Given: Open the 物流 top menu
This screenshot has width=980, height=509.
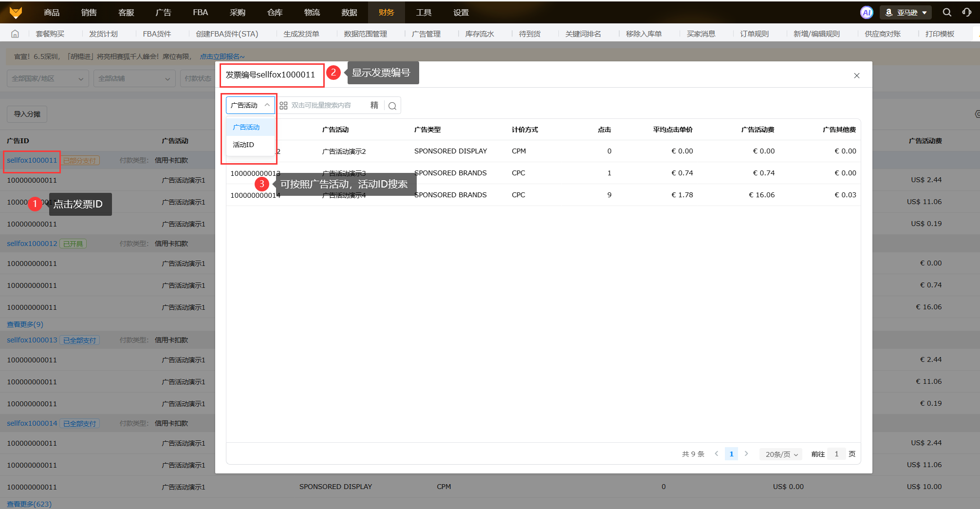Looking at the screenshot, I should [312, 12].
